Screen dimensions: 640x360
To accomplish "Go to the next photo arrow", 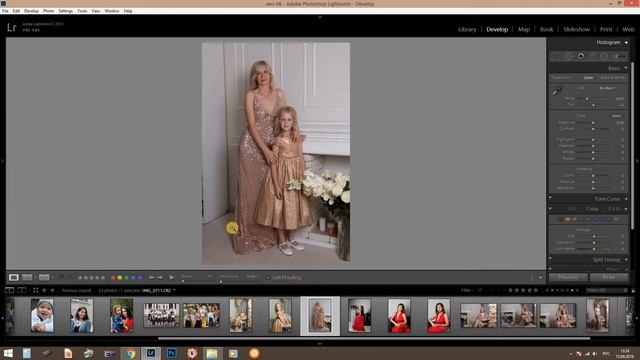I will click(160, 278).
